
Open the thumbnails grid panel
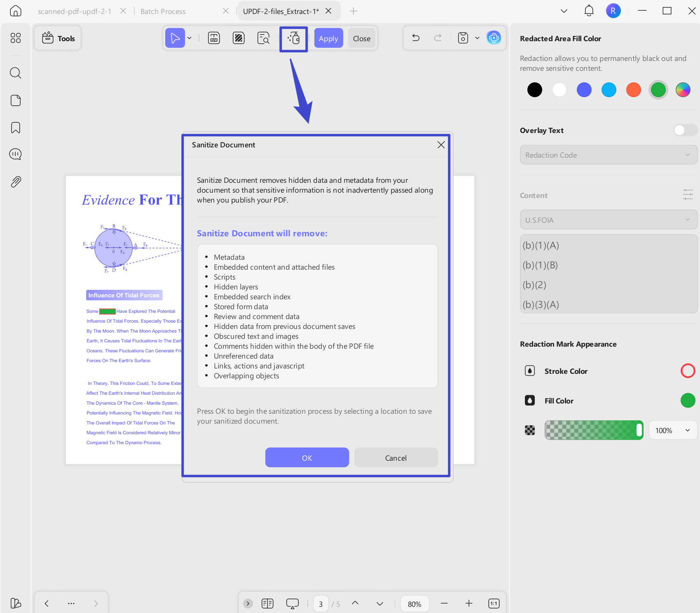[16, 38]
